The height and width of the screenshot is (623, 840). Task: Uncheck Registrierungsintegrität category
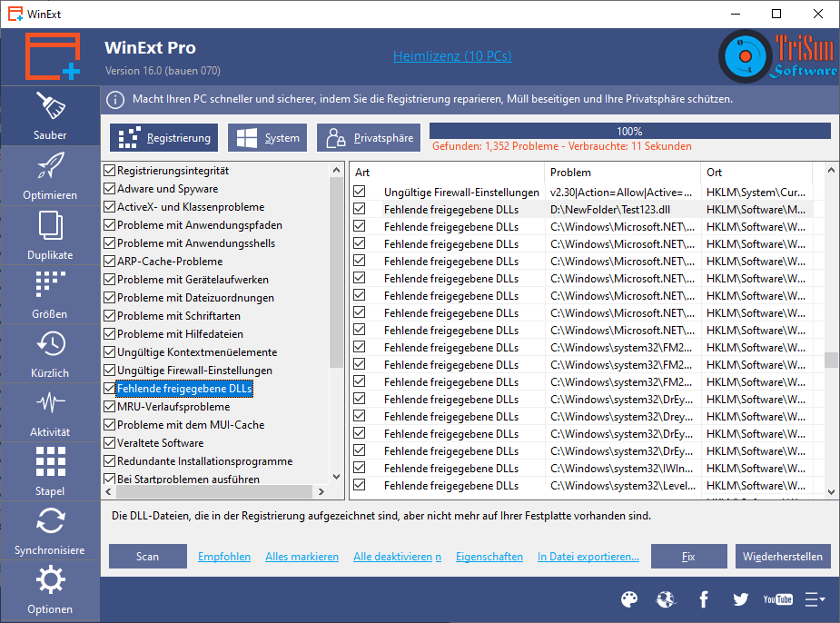(x=109, y=171)
